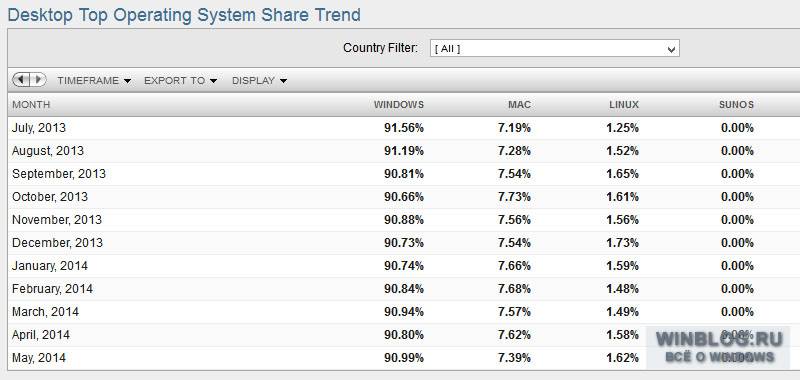The image size is (800, 380).
Task: Click the previous period arrow button
Action: point(21,80)
